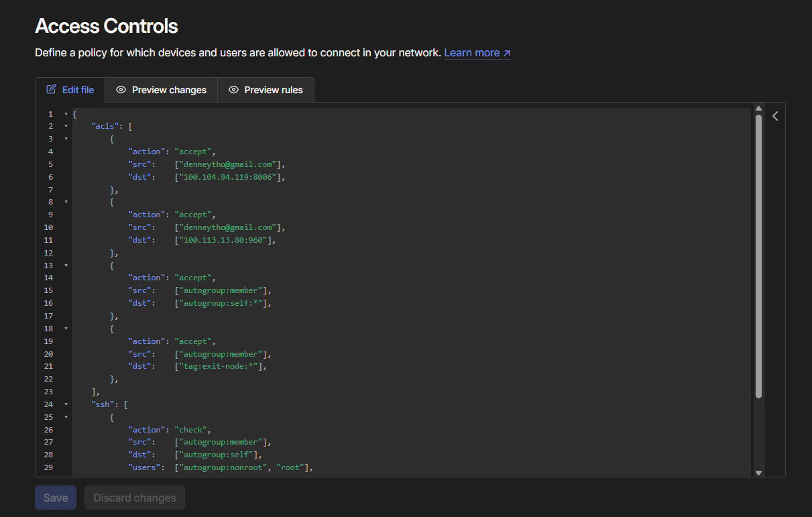812x517 pixels.
Task: Click the "100.104.94.119:8006" destination value
Action: pos(227,177)
